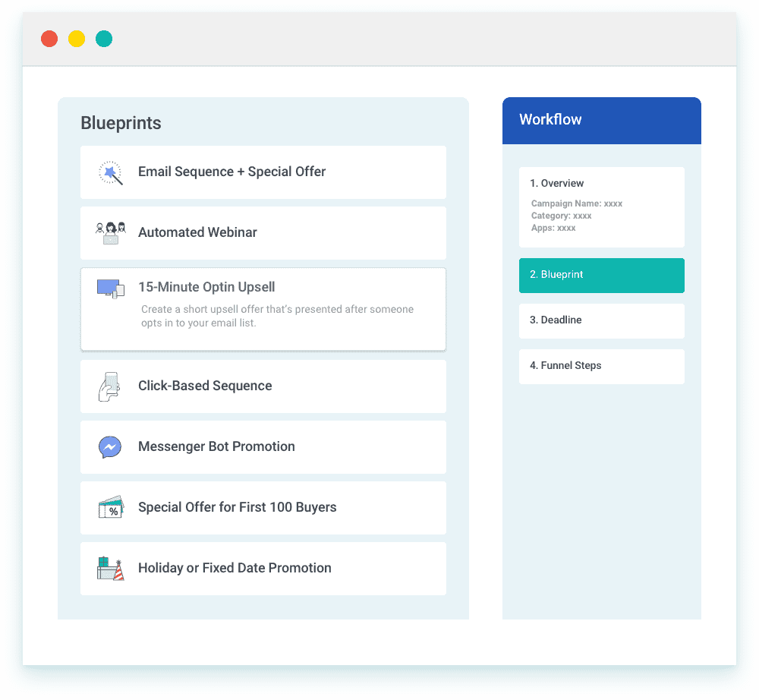Choose the Automated Webinar blueprint
This screenshot has height=700, width=759.
point(263,233)
